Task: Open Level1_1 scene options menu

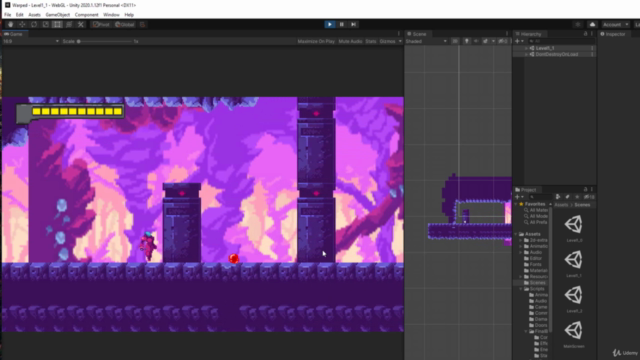Action: pos(592,48)
